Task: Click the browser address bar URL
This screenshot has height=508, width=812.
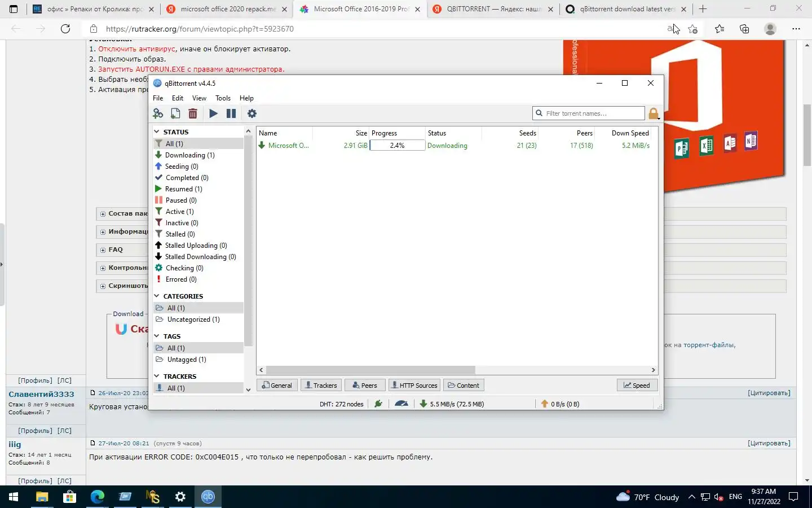Action: [200, 29]
